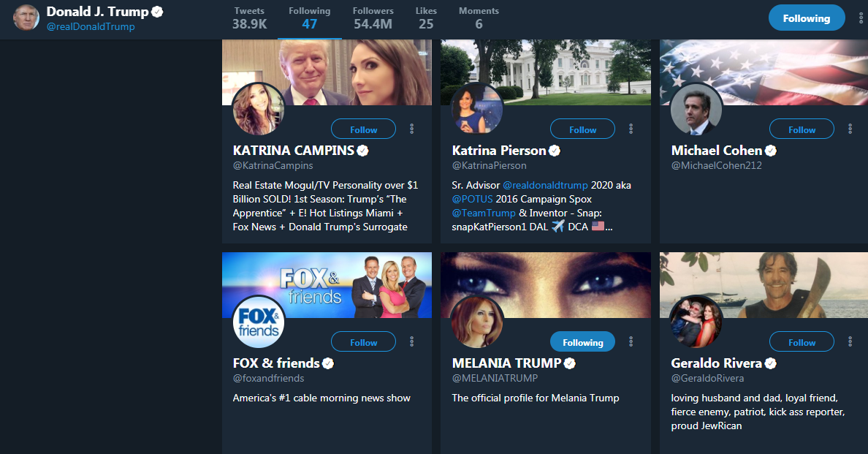The image size is (868, 454).
Task: Click verified badge beside Michael Cohen
Action: pos(771,151)
